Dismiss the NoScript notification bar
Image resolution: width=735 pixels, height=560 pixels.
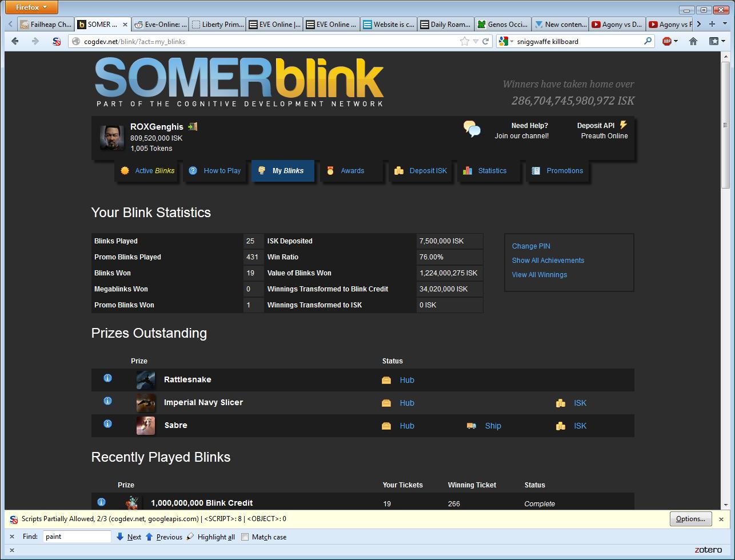(x=721, y=519)
